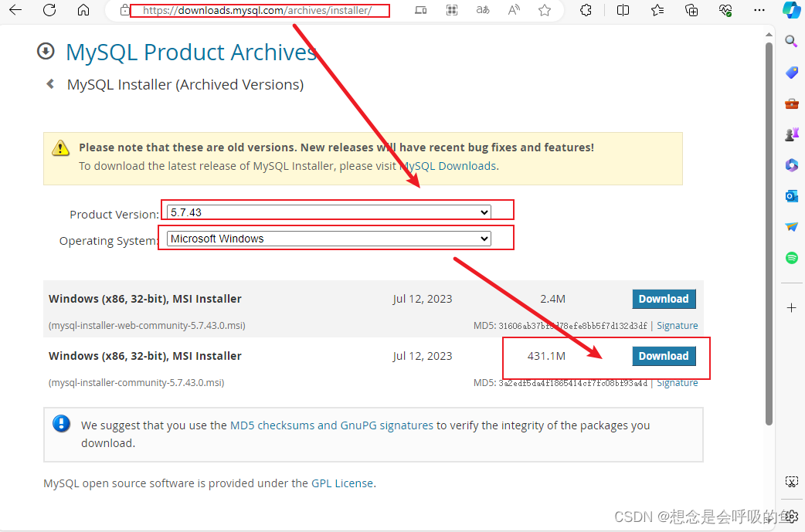Open sidebar screenshot tool icon
This screenshot has height=532, width=805.
tap(791, 482)
